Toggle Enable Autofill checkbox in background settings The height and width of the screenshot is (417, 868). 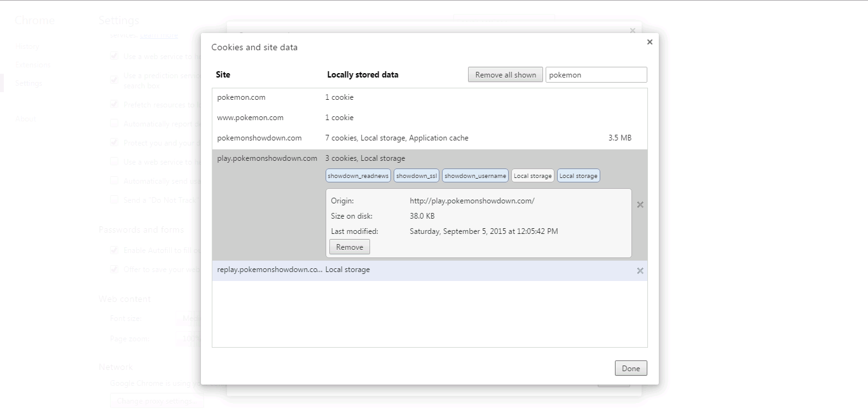tap(114, 250)
